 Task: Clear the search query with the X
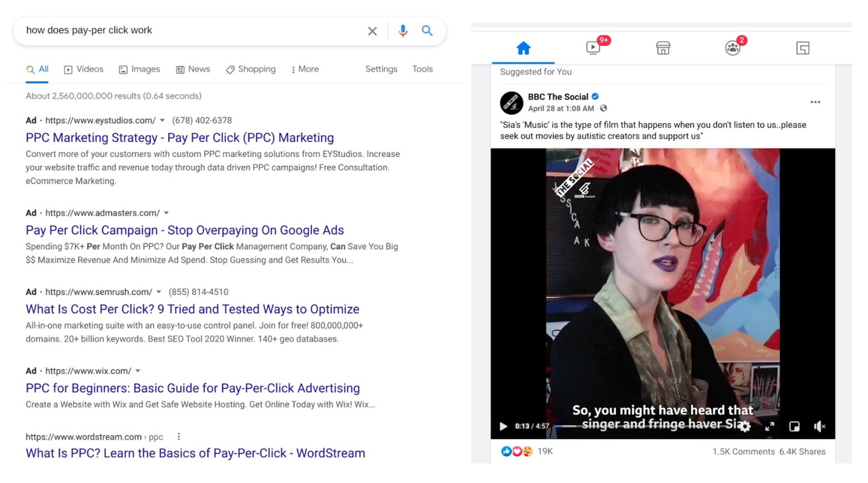[x=372, y=30]
